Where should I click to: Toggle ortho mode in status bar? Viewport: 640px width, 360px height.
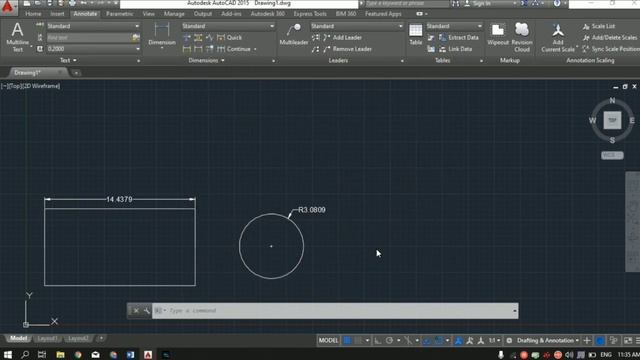pyautogui.click(x=378, y=340)
